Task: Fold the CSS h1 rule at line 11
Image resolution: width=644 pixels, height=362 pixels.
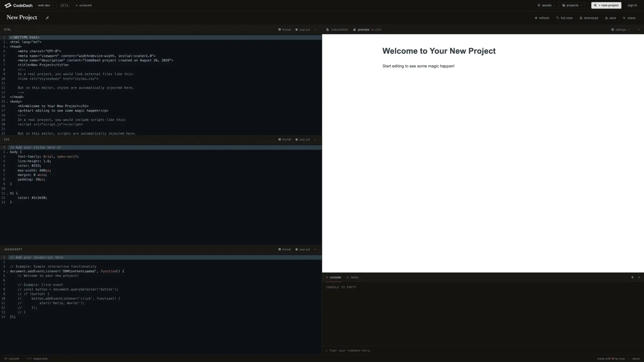Action: tap(7, 194)
